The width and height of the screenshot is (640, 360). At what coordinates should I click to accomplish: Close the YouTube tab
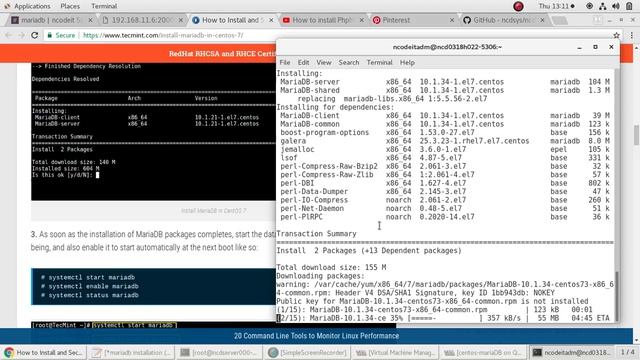[362, 20]
